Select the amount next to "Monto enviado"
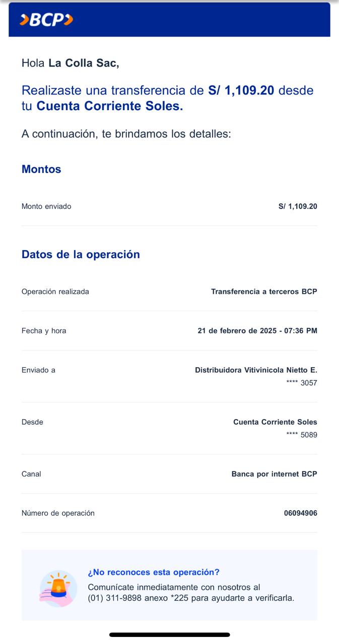The image size is (339, 644). (298, 206)
